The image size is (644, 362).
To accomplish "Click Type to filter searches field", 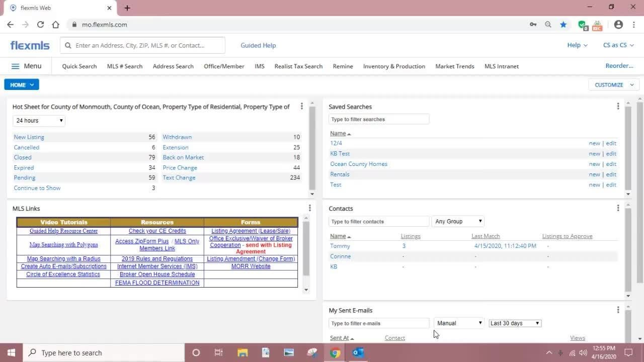I will [x=379, y=119].
